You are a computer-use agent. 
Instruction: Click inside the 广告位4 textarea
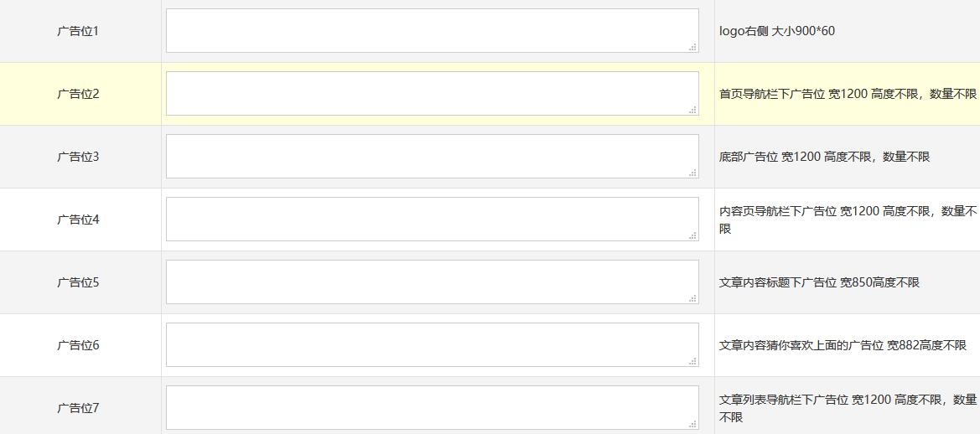[x=432, y=220]
